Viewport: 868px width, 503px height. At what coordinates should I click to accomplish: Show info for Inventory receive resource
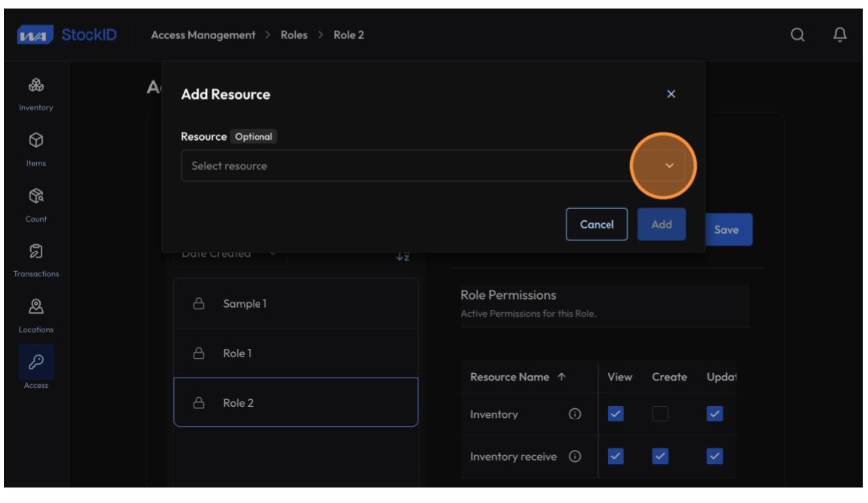point(575,456)
